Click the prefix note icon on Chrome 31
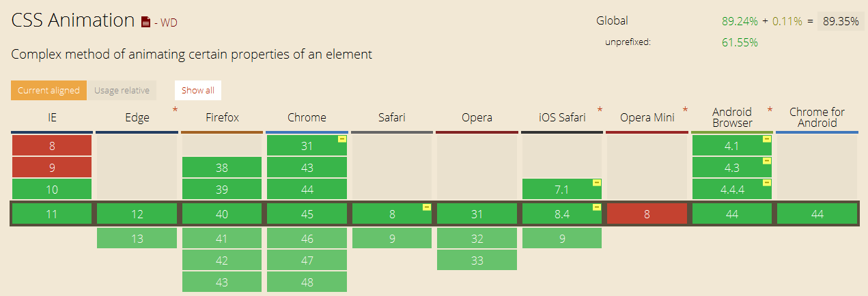The height and width of the screenshot is (296, 868). pos(342,139)
